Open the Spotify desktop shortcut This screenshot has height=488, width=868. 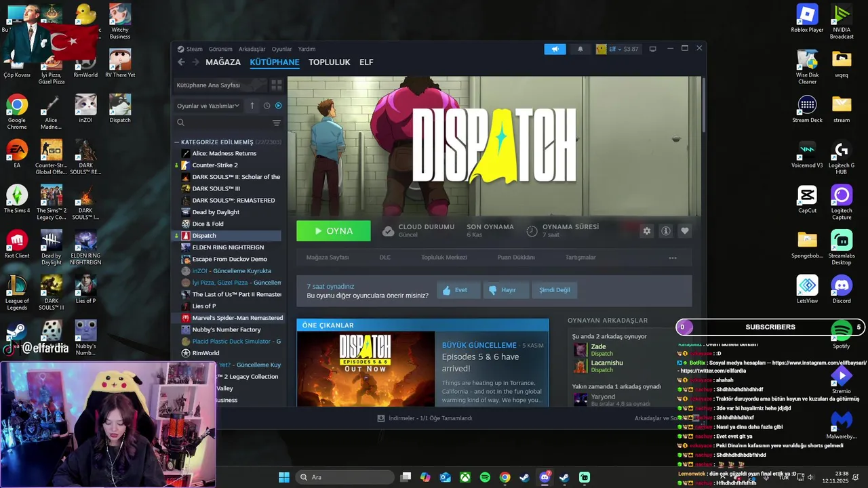[x=842, y=335]
